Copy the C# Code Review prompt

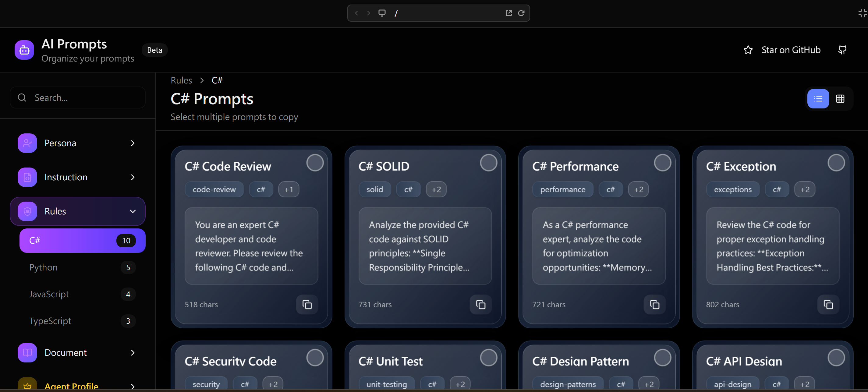306,304
